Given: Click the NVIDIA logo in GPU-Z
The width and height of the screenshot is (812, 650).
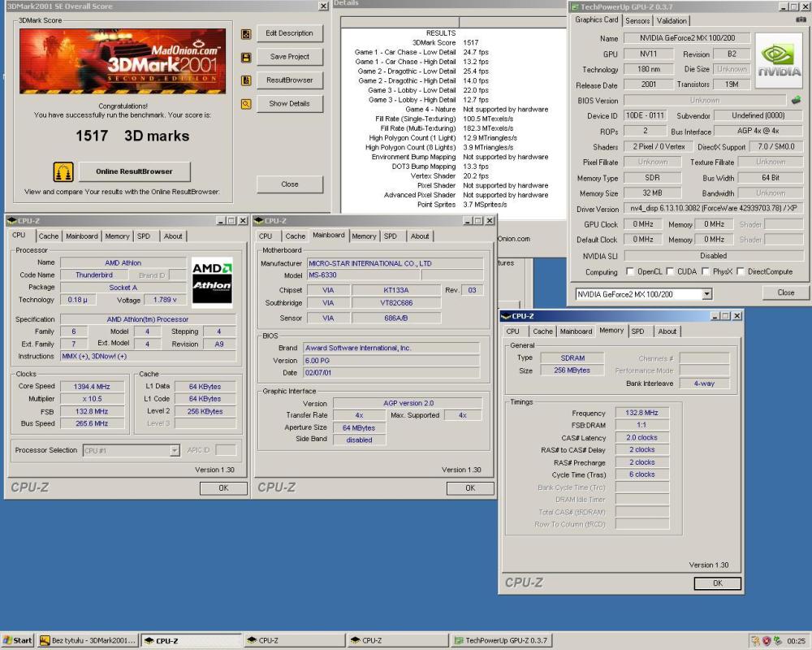Looking at the screenshot, I should [x=777, y=60].
